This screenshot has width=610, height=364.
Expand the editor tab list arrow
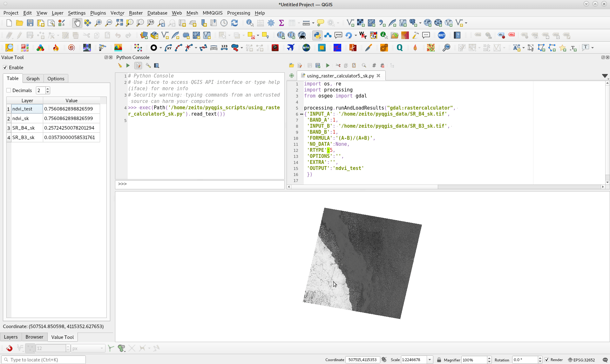(x=605, y=76)
